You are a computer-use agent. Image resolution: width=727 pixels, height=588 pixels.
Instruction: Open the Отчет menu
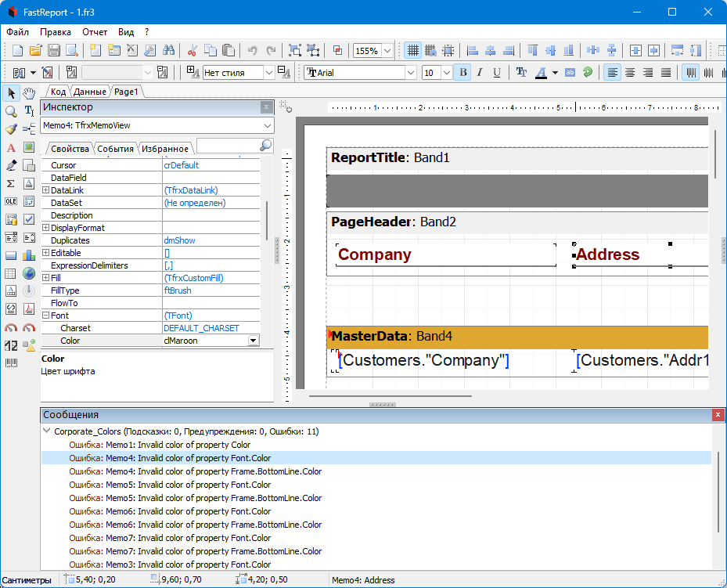[95, 32]
